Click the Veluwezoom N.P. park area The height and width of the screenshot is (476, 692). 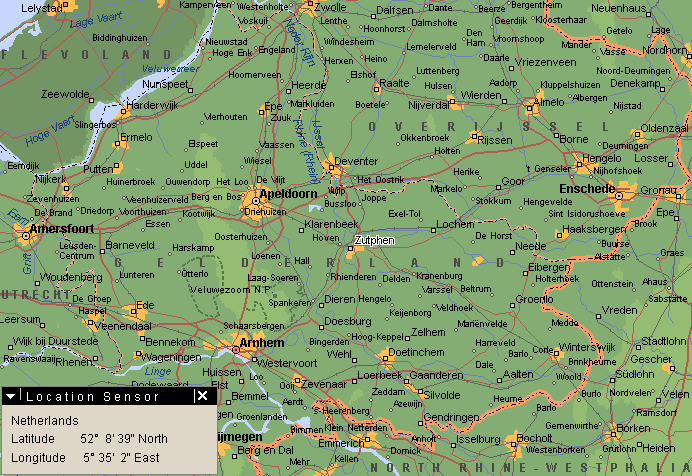(233, 290)
